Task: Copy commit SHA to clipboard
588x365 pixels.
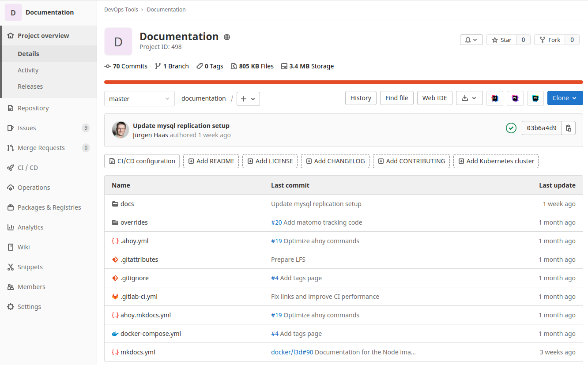Action: click(x=569, y=128)
